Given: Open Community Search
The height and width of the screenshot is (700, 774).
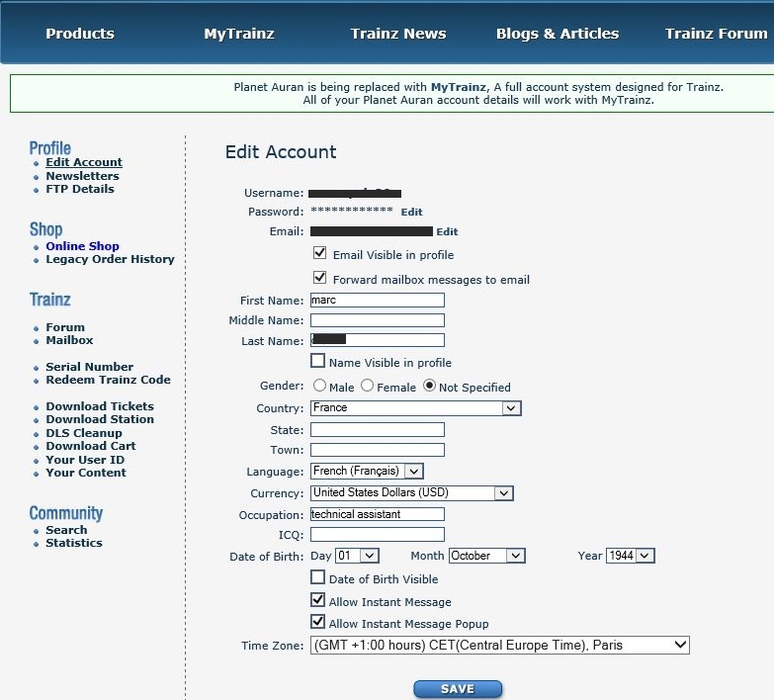Looking at the screenshot, I should click(x=66, y=530).
